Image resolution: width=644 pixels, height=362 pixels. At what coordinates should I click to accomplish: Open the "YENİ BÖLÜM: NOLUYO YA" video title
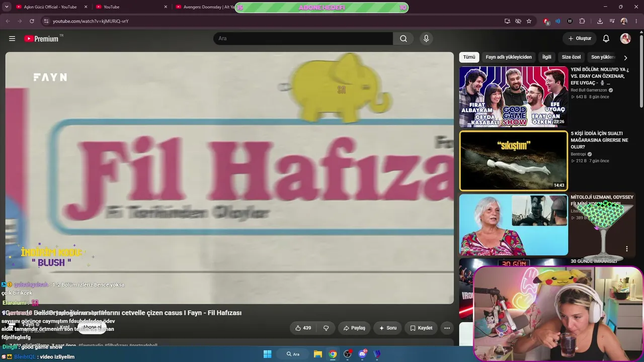coord(600,76)
